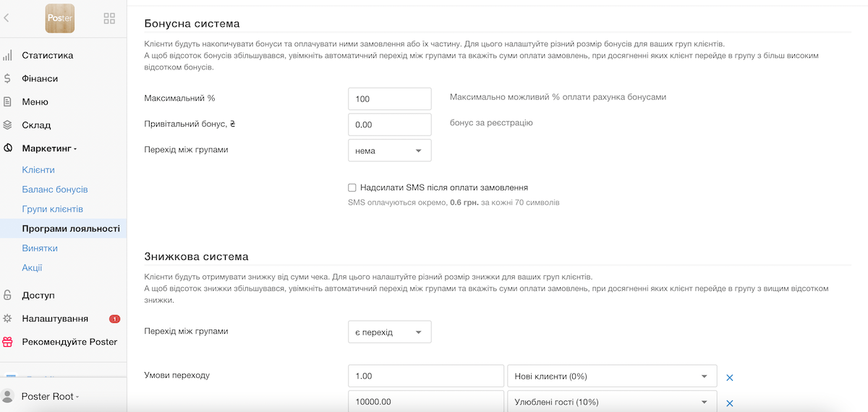This screenshot has height=412, width=868.
Task: Enable SMS after order payment checkbox
Action: 352,188
